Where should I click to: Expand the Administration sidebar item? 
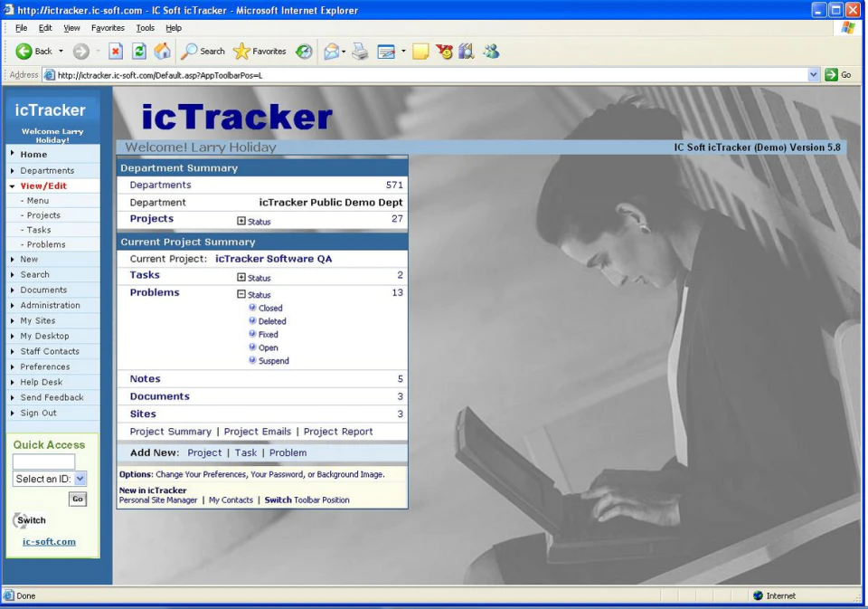click(x=12, y=305)
